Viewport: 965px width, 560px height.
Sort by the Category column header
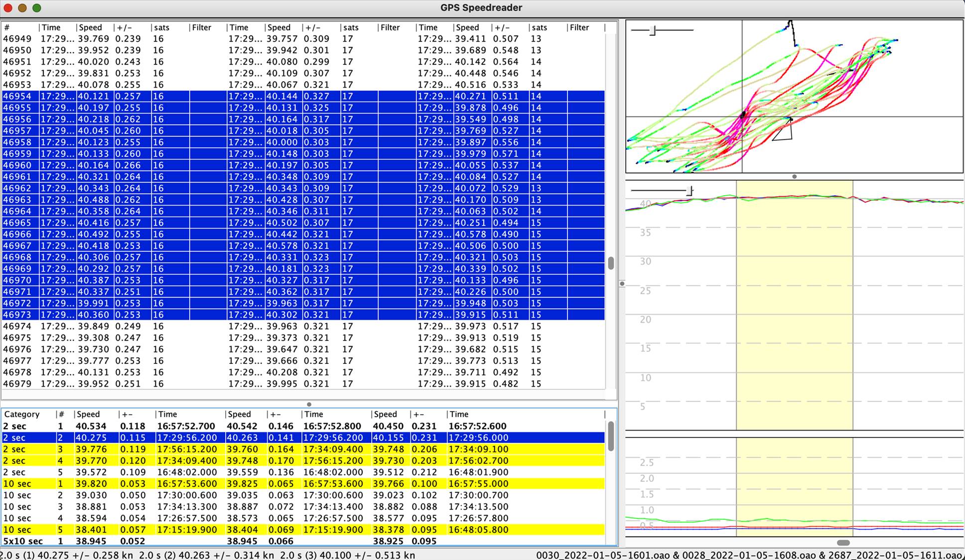[x=22, y=414]
